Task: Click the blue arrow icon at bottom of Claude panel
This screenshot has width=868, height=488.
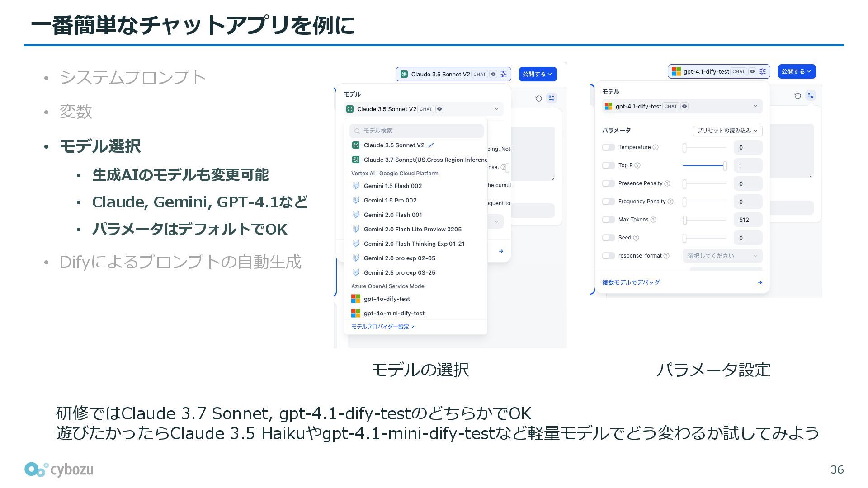Action: pos(501,251)
